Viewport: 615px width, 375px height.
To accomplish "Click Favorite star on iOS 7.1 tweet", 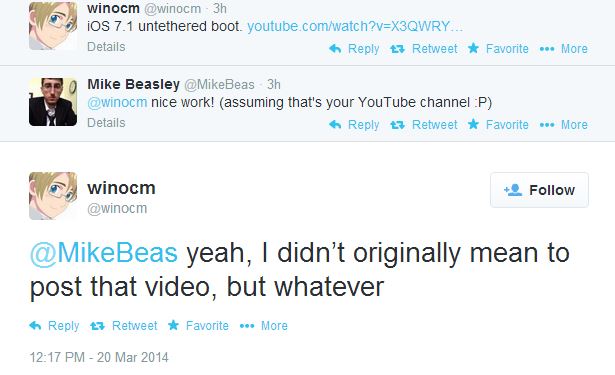I will pyautogui.click(x=473, y=48).
